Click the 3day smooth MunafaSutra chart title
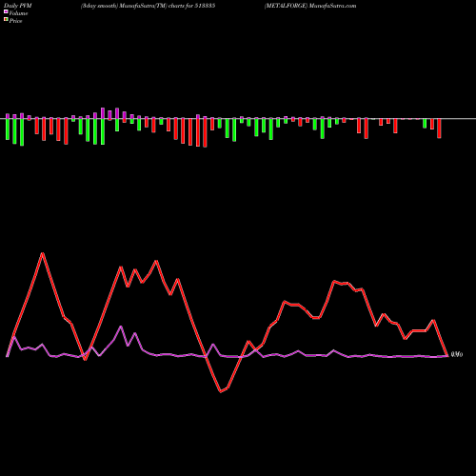Image resolution: width=476 pixels, height=476 pixels. pyautogui.click(x=149, y=6)
